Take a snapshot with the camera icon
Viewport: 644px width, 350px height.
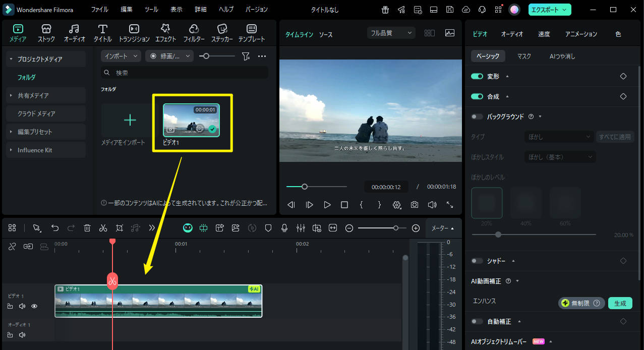414,205
